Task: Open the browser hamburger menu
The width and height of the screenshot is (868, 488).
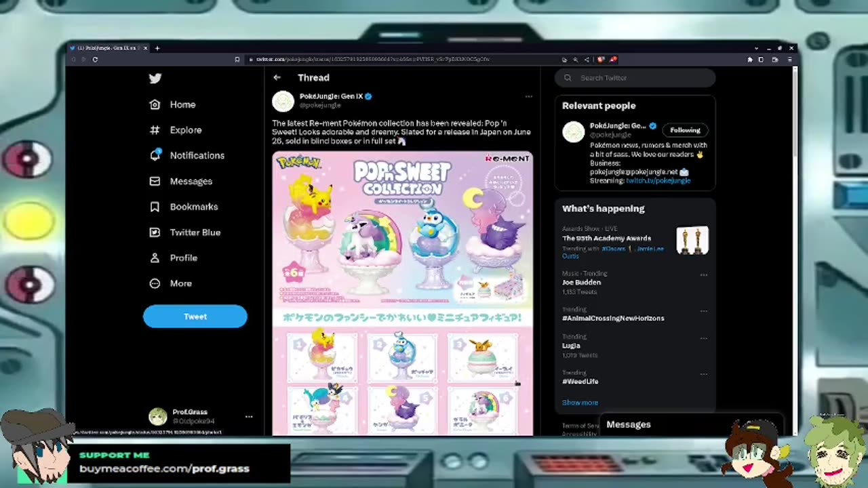Action: [789, 60]
